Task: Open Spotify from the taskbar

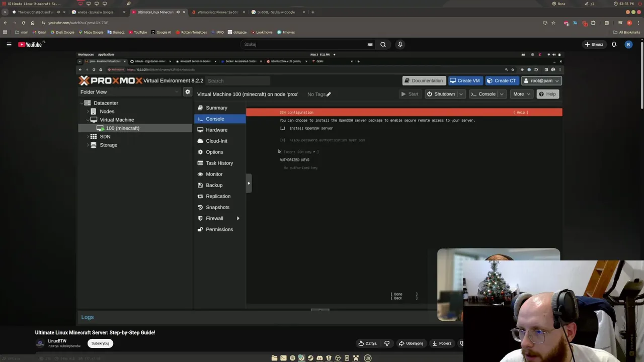Action: coord(292,358)
